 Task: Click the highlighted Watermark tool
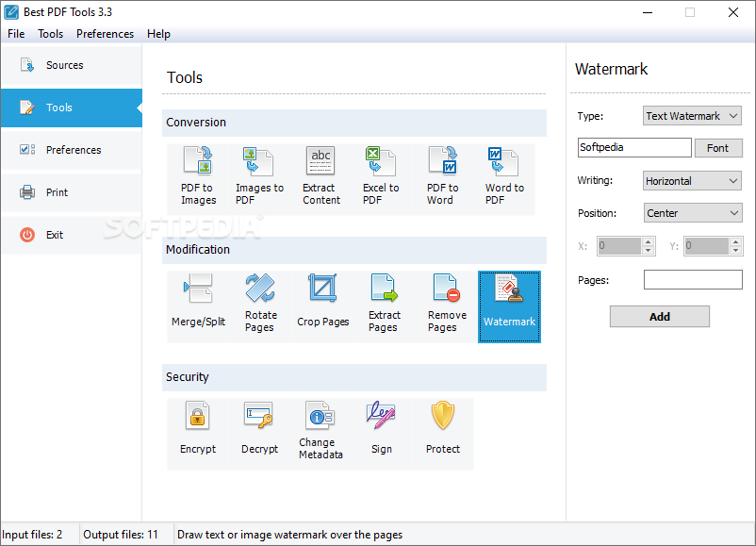[509, 306]
